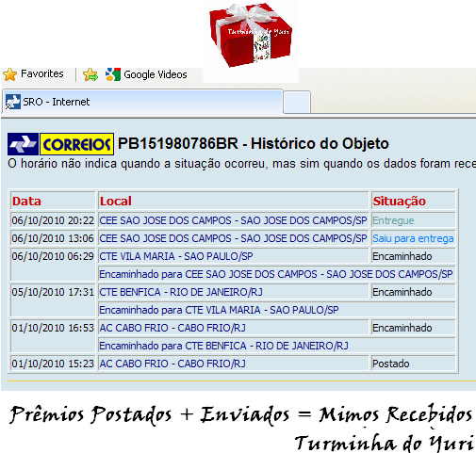Click the Correios blue arrows logo
This screenshot has width=476, height=453.
click(23, 144)
